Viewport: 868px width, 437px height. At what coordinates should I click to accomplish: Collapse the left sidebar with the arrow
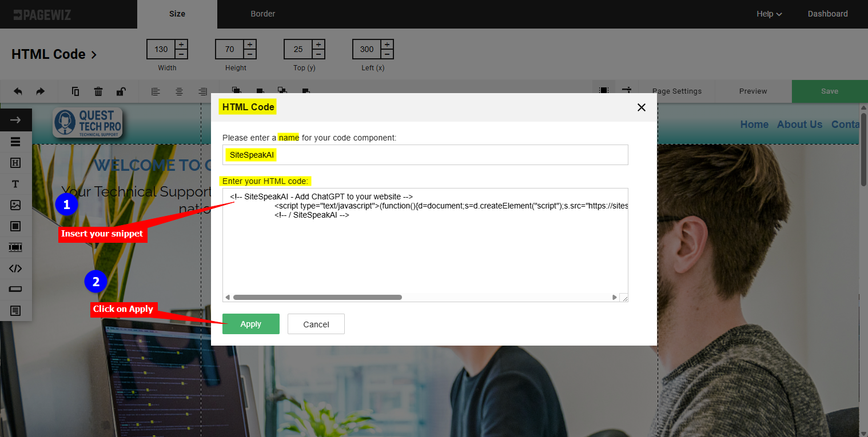click(15, 120)
